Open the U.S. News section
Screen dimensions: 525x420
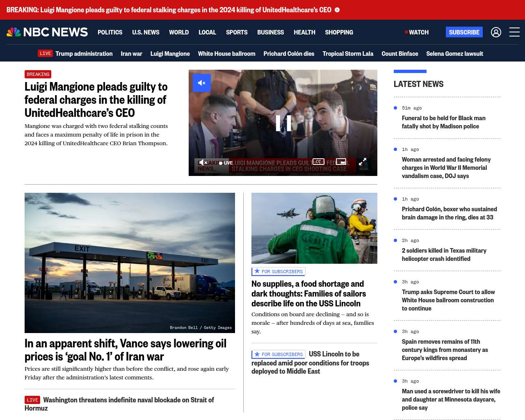[146, 32]
